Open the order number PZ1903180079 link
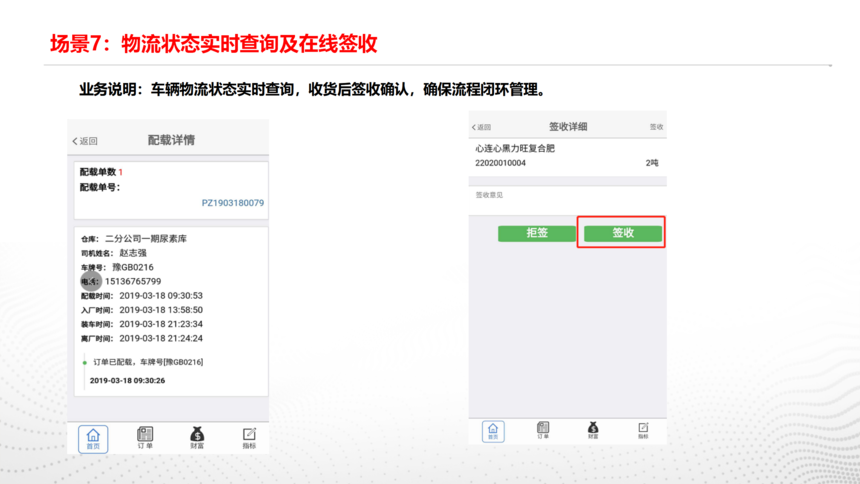The width and height of the screenshot is (860, 484). [x=233, y=203]
